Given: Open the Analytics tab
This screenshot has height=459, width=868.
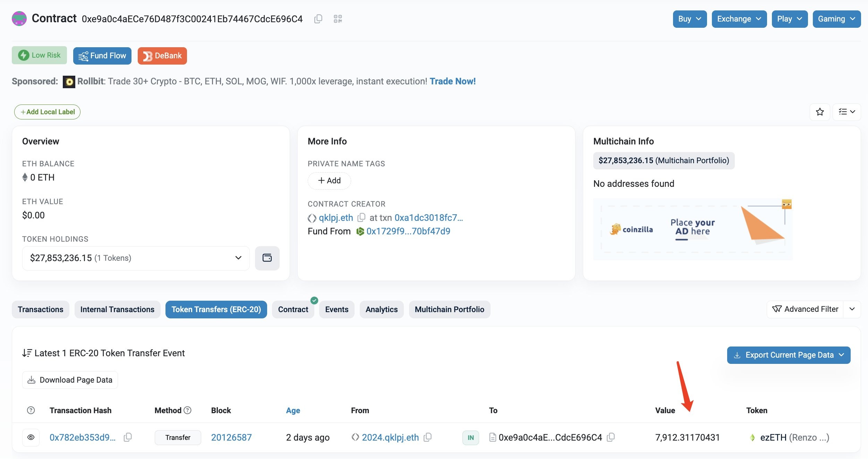Looking at the screenshot, I should (x=381, y=309).
